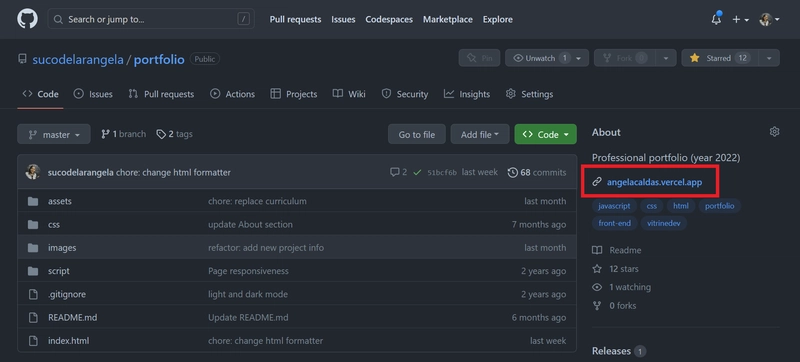Switch to the Wiki tab
This screenshot has width=800, height=362.
(x=349, y=94)
